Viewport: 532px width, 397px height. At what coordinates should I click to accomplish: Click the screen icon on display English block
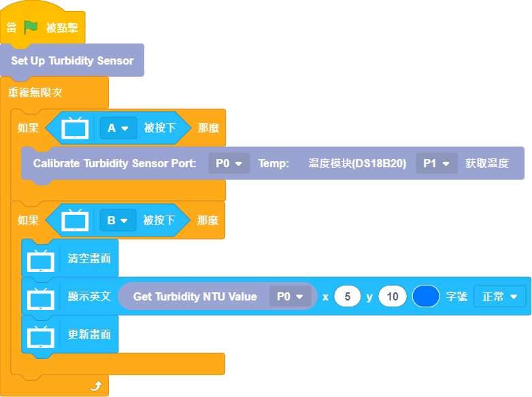41,296
